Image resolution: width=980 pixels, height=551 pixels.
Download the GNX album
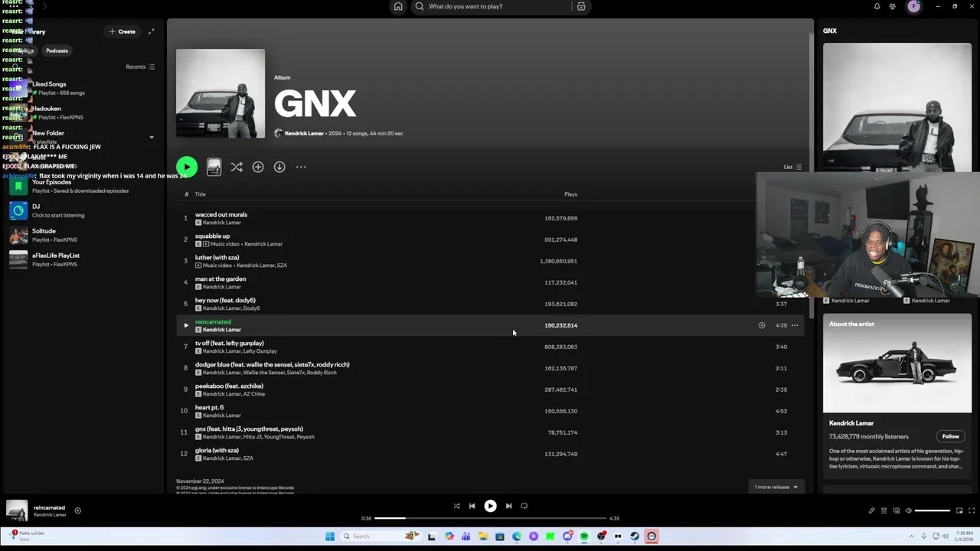279,167
